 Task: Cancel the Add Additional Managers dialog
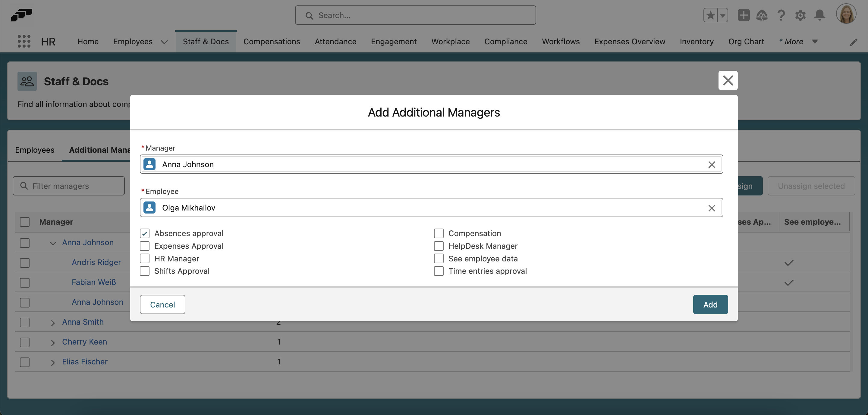pyautogui.click(x=162, y=304)
